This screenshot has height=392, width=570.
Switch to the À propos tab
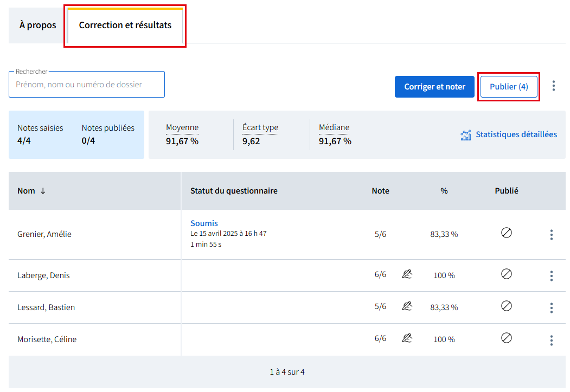[x=37, y=25]
